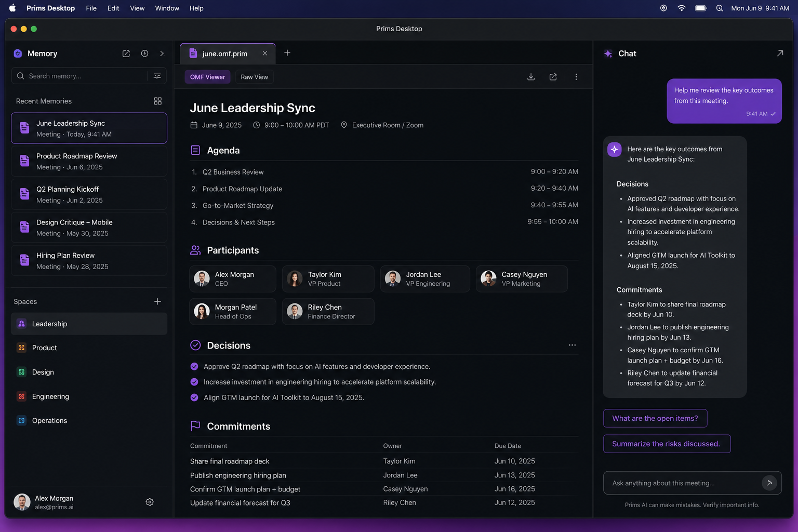Expand the Chat panel arrow

click(x=780, y=54)
